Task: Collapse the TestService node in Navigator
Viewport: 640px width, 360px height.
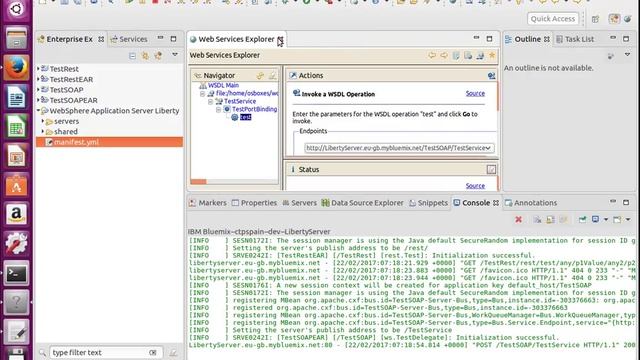Action: click(211, 101)
